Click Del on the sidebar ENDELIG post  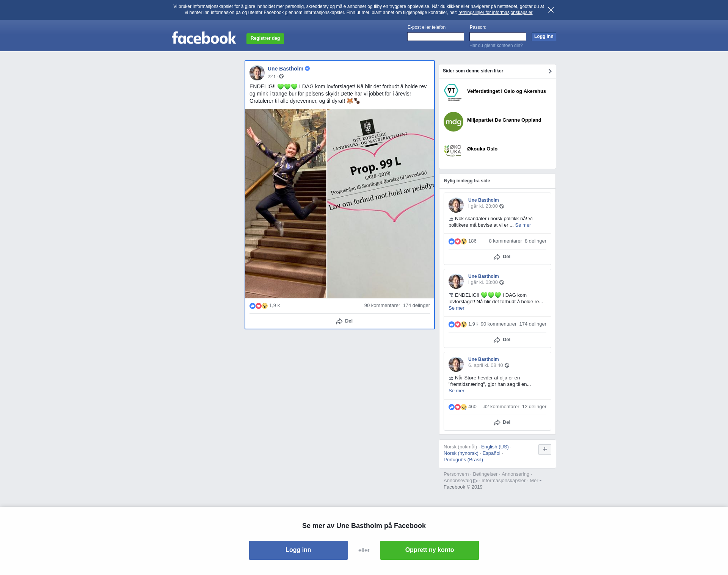coord(502,340)
